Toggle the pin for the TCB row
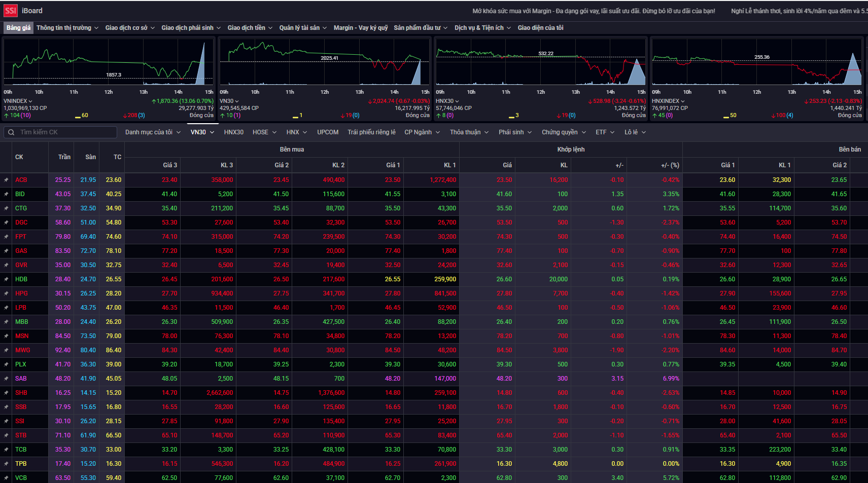 point(6,450)
